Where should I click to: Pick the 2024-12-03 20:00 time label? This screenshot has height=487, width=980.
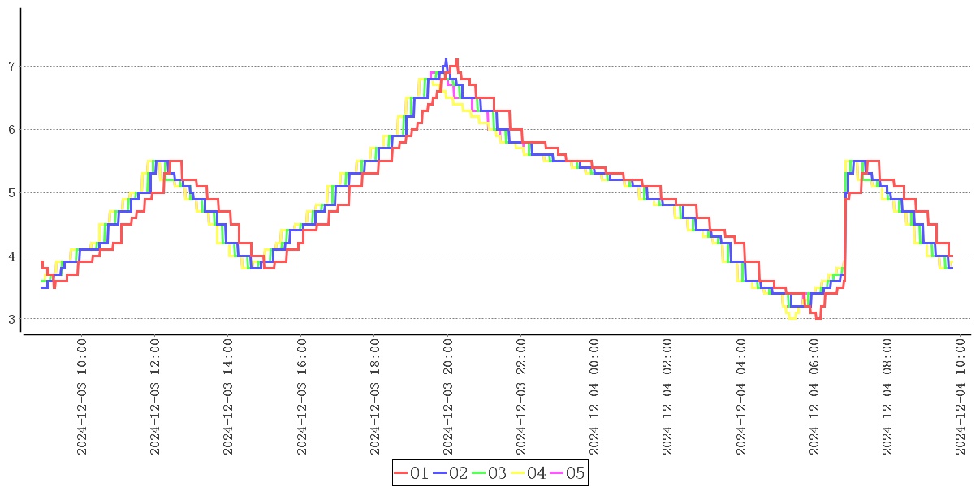click(x=448, y=397)
